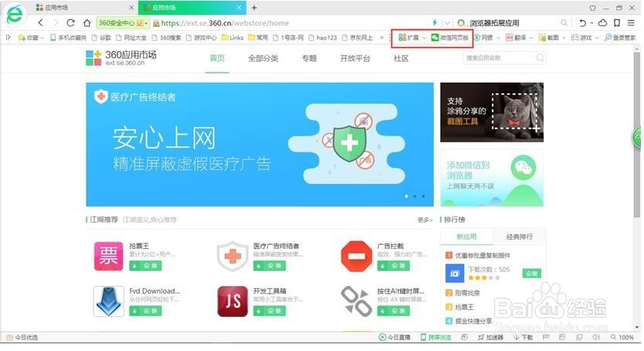
Task: Click the lightning speed-mode icon
Action: tap(434, 22)
